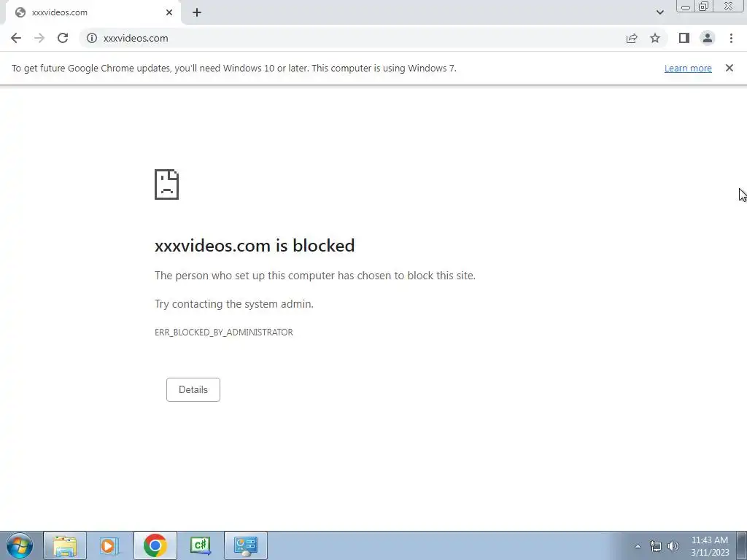The image size is (747, 560).
Task: Reload the blocked page
Action: point(63,38)
